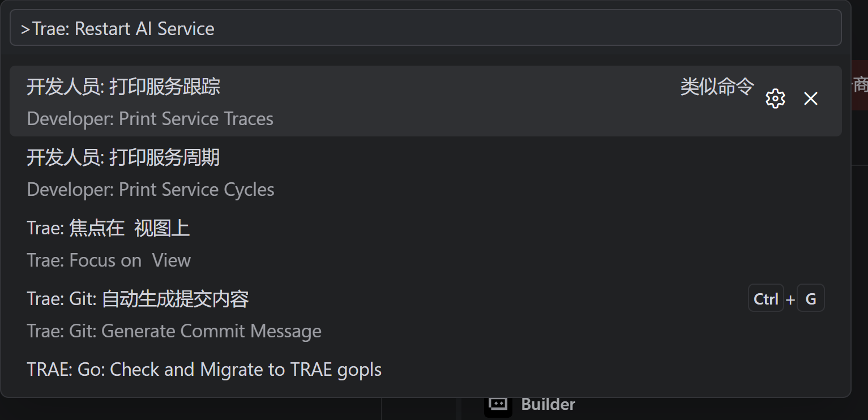Image resolution: width=868 pixels, height=420 pixels.
Task: Run the 开发人员: 打印服务跟踪 command
Action: [x=123, y=87]
